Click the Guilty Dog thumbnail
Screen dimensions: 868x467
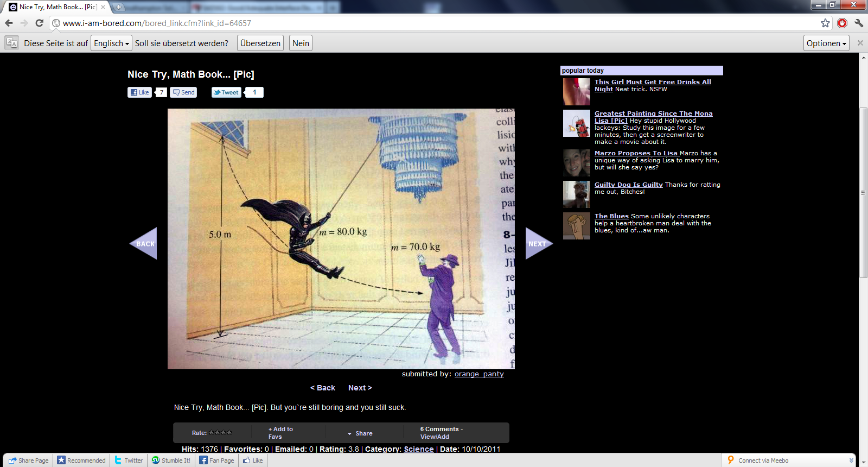pyautogui.click(x=577, y=194)
